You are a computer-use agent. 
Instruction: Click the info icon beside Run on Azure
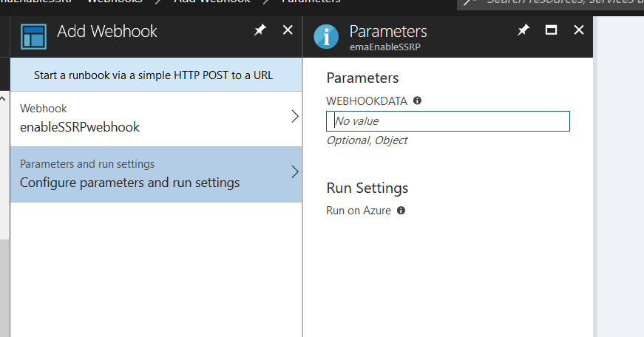tap(401, 211)
